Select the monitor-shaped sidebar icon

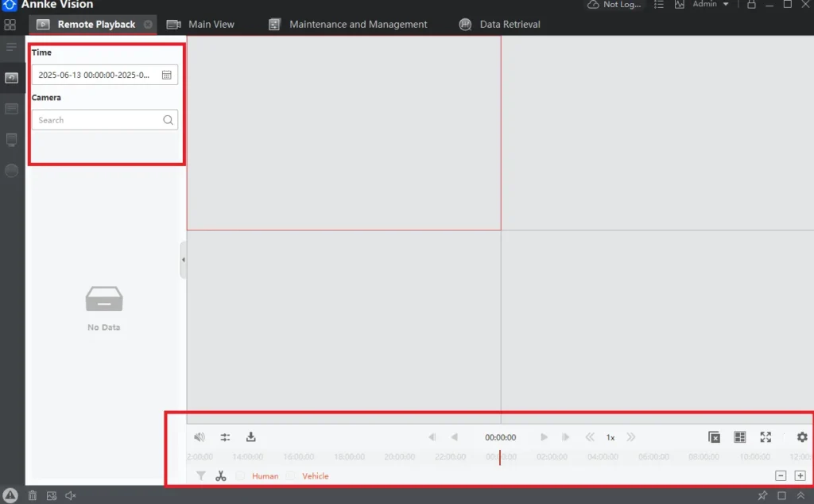11,140
